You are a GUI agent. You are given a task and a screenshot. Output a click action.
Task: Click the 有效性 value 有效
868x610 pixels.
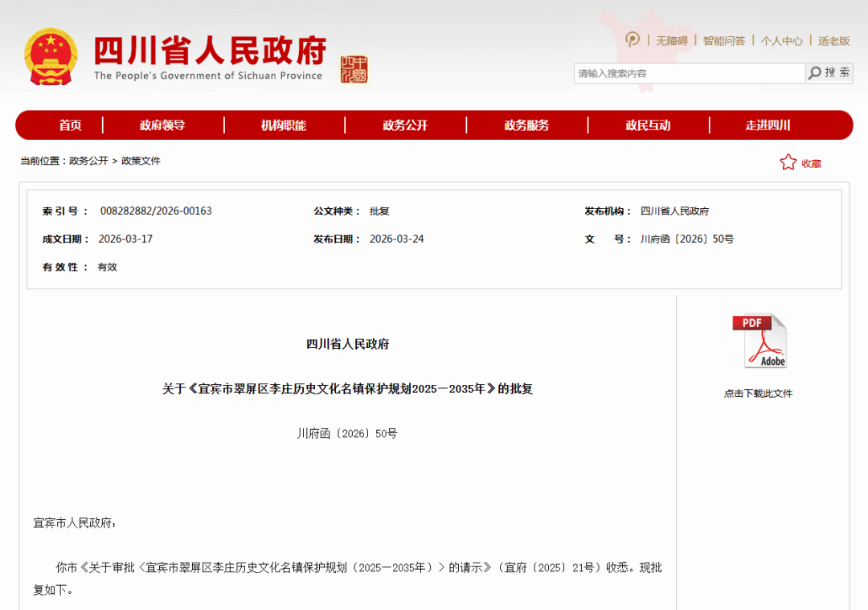(x=108, y=267)
